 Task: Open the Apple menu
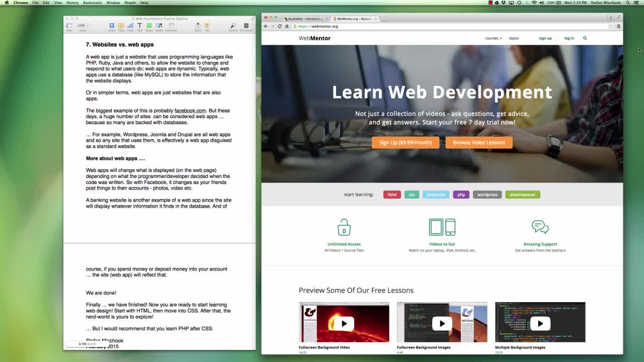click(7, 3)
